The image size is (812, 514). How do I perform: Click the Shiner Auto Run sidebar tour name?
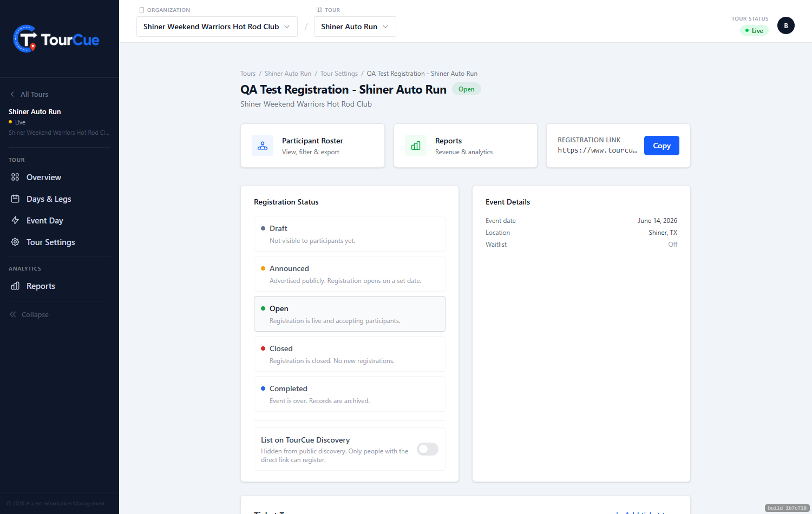pos(35,111)
